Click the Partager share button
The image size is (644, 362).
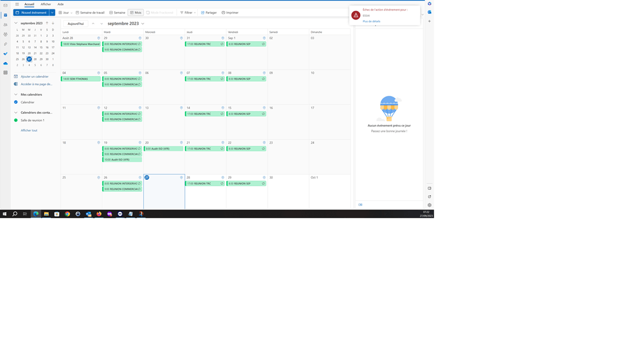click(x=209, y=13)
